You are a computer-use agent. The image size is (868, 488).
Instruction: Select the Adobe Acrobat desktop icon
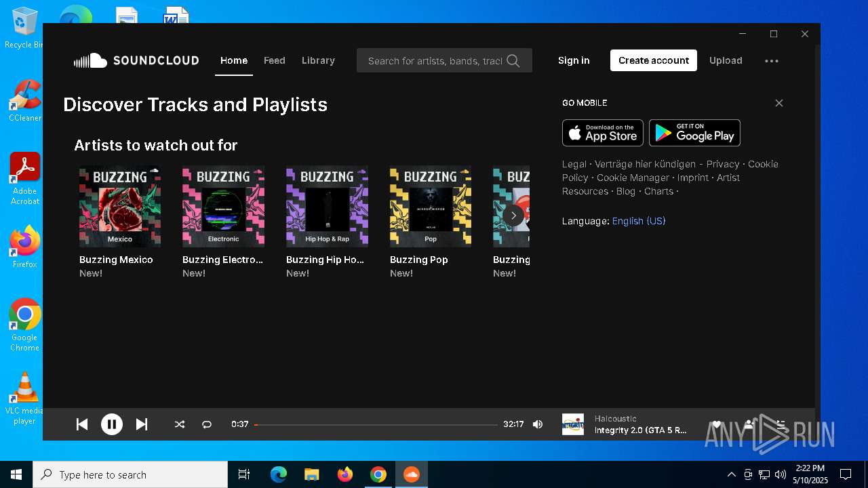tap(25, 179)
